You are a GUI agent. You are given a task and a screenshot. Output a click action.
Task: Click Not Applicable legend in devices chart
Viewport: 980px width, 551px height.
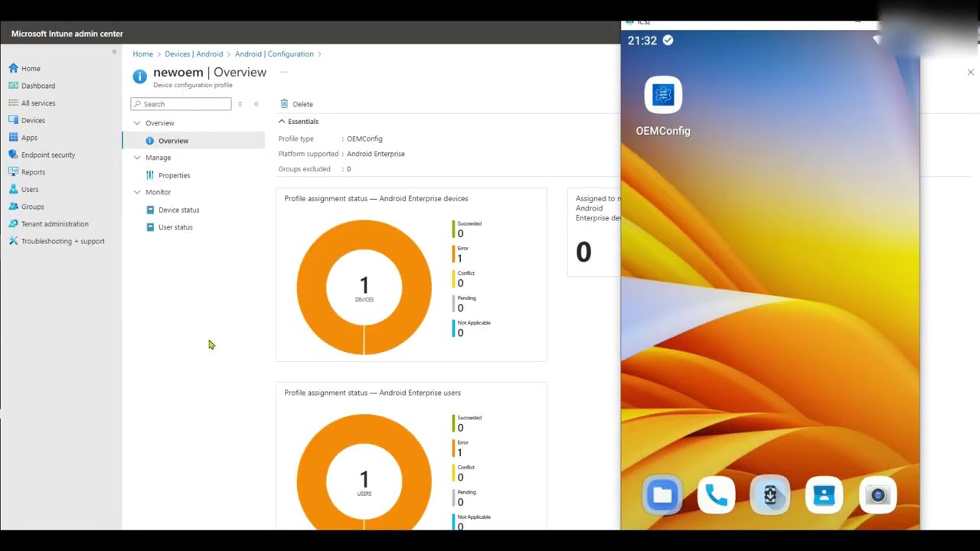[x=472, y=328]
